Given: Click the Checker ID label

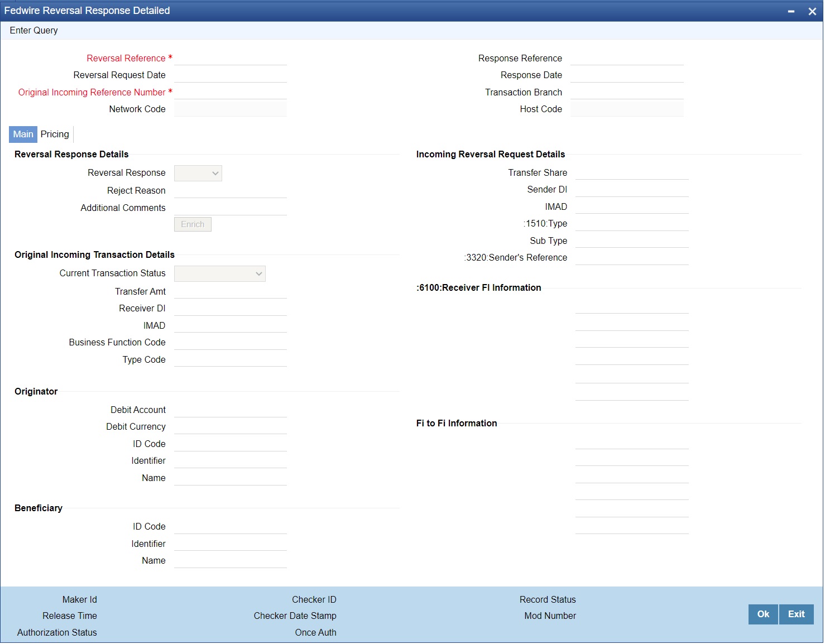Looking at the screenshot, I should pos(314,600).
